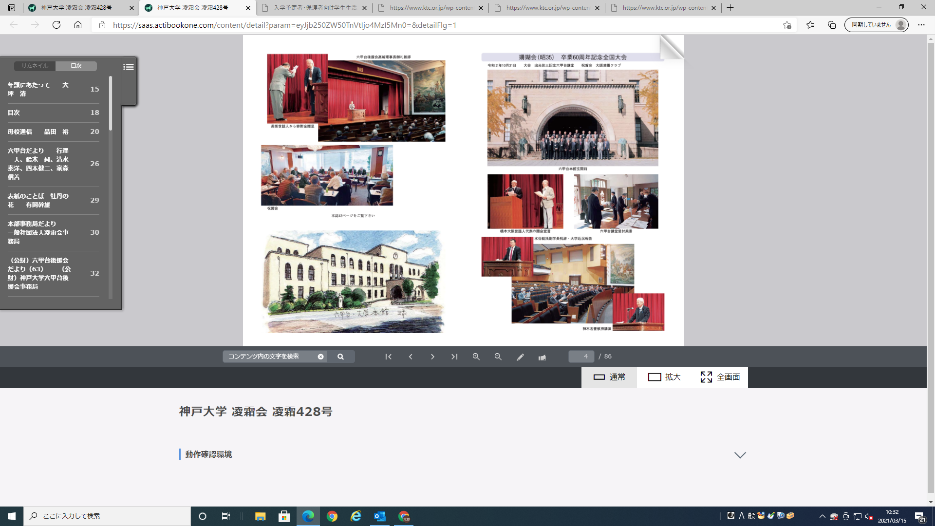Viewport: 935px width, 526px height.
Task: Show hidden system tray icons
Action: pos(822,516)
